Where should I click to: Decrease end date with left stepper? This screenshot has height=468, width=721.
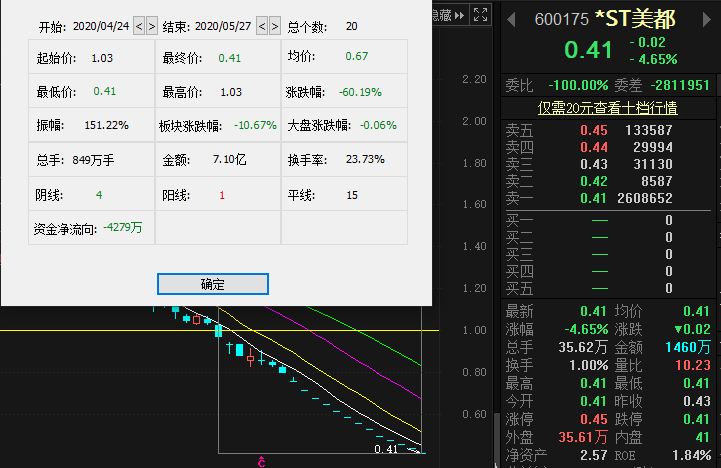(x=262, y=25)
